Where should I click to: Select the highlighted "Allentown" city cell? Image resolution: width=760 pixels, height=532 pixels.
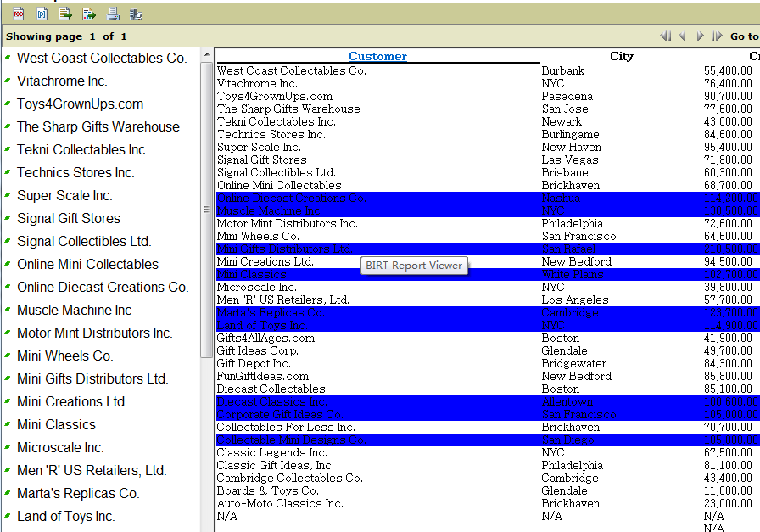coord(567,401)
